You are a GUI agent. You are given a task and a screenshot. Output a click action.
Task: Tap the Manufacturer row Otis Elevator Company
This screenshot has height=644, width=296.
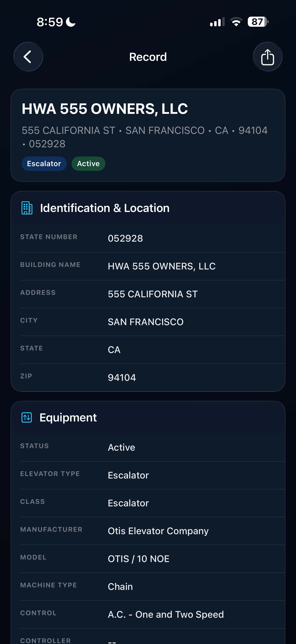(152, 531)
